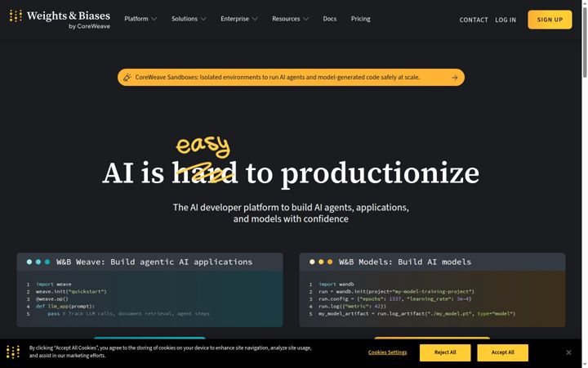Viewport: 588px width, 368px height.
Task: Click the wandb.init project code line
Action: pyautogui.click(x=396, y=291)
